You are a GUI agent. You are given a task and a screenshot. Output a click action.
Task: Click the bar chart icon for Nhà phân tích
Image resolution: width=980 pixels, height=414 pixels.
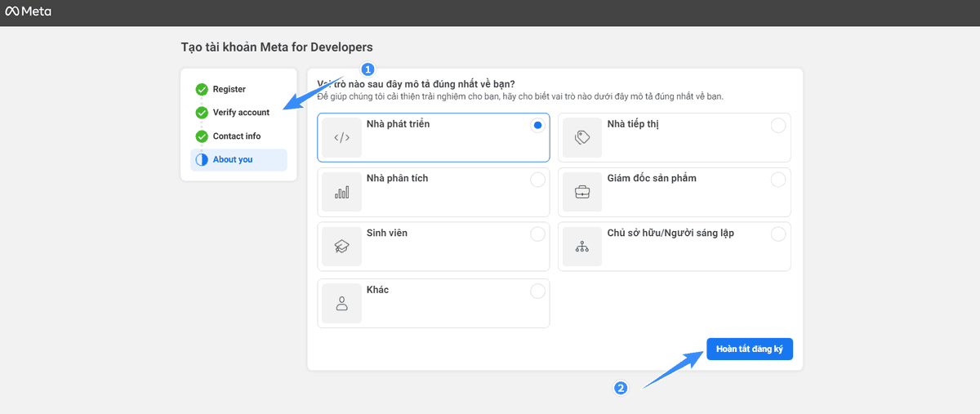(341, 193)
